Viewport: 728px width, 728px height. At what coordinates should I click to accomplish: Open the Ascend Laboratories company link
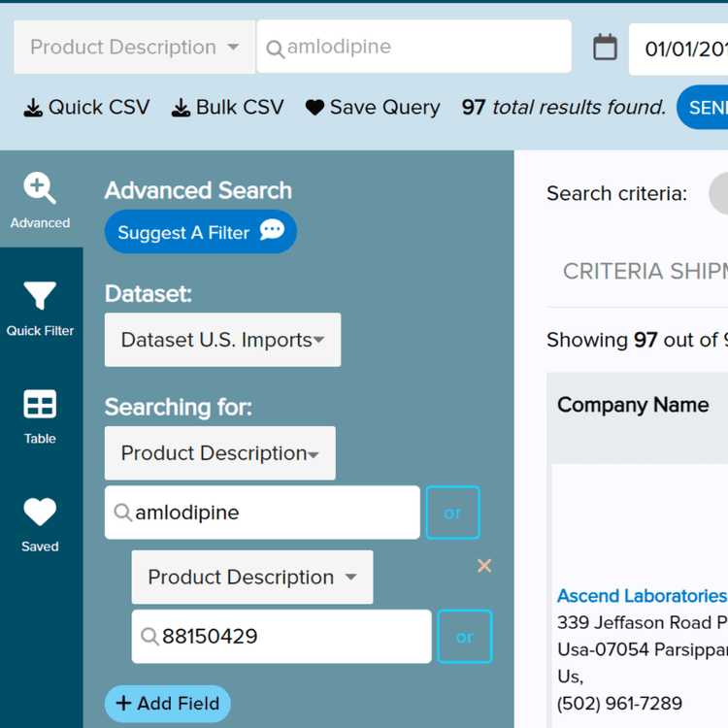643,596
